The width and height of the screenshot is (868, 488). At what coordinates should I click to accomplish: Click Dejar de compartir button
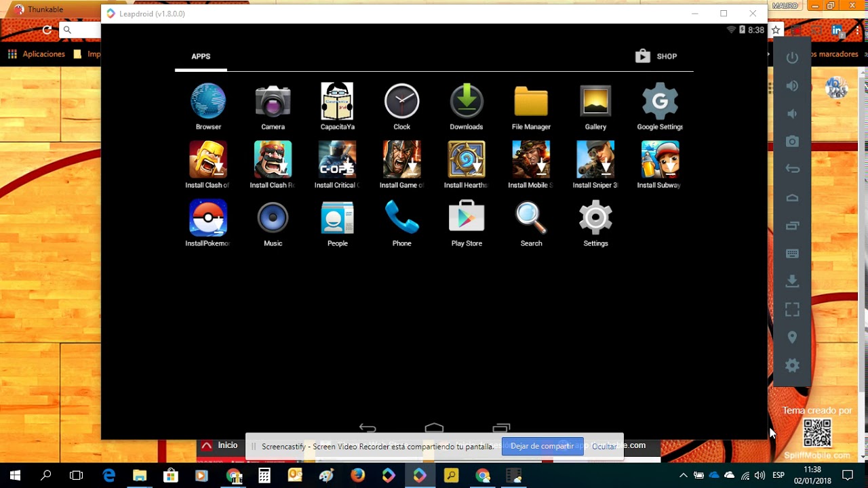(x=542, y=446)
